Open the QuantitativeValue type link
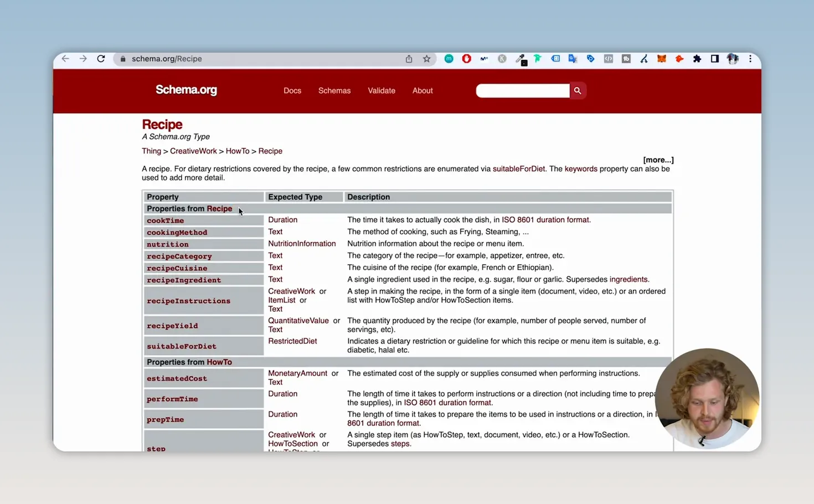 tap(298, 321)
